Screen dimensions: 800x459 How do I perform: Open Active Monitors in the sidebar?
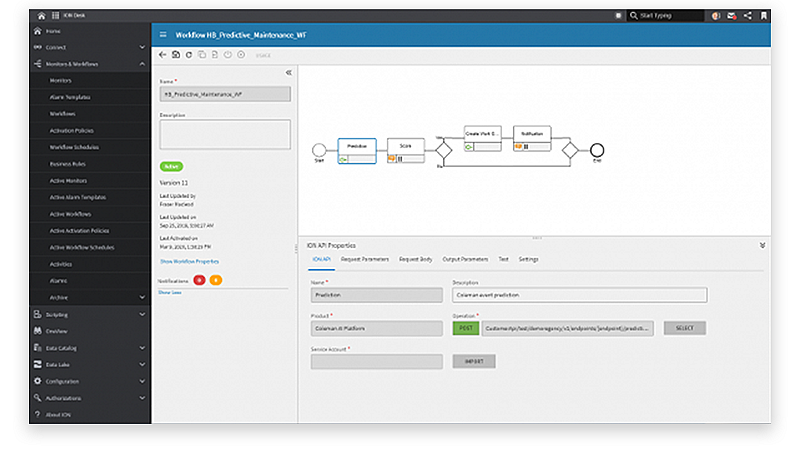coord(90,181)
